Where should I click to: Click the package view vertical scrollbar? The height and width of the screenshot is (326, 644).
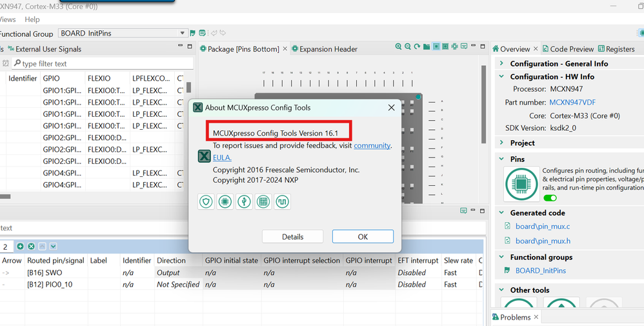(x=483, y=105)
